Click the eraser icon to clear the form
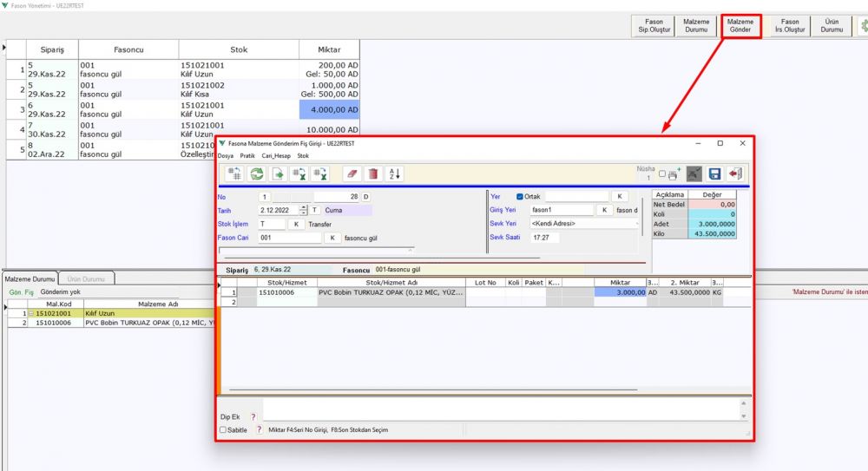Viewport: 868px width, 471px height. click(352, 173)
